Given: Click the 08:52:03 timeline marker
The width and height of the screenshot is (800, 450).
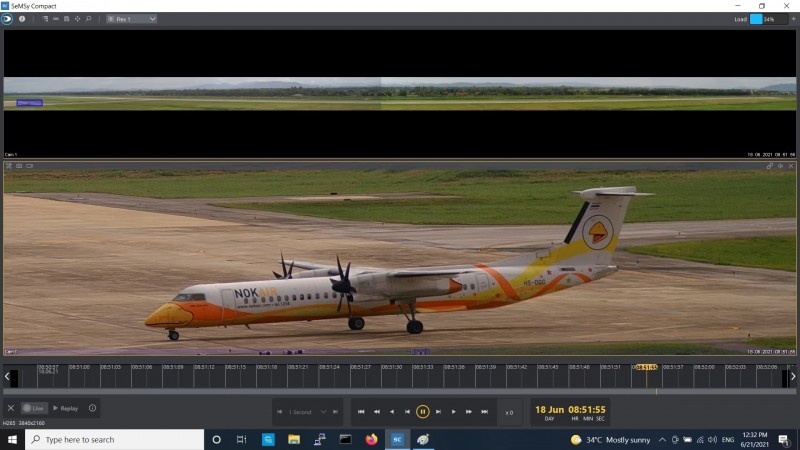Looking at the screenshot, I should tap(735, 367).
